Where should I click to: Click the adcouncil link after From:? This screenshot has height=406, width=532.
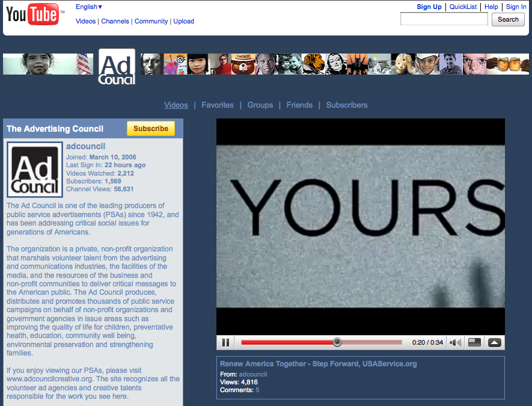[252, 374]
